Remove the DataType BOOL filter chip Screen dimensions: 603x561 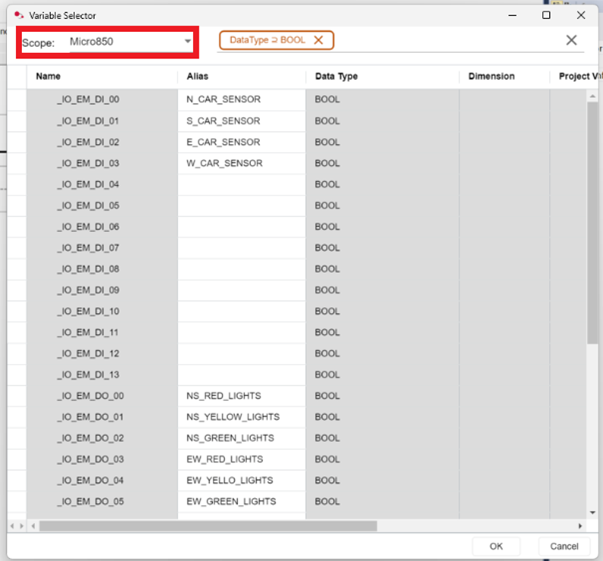[318, 40]
